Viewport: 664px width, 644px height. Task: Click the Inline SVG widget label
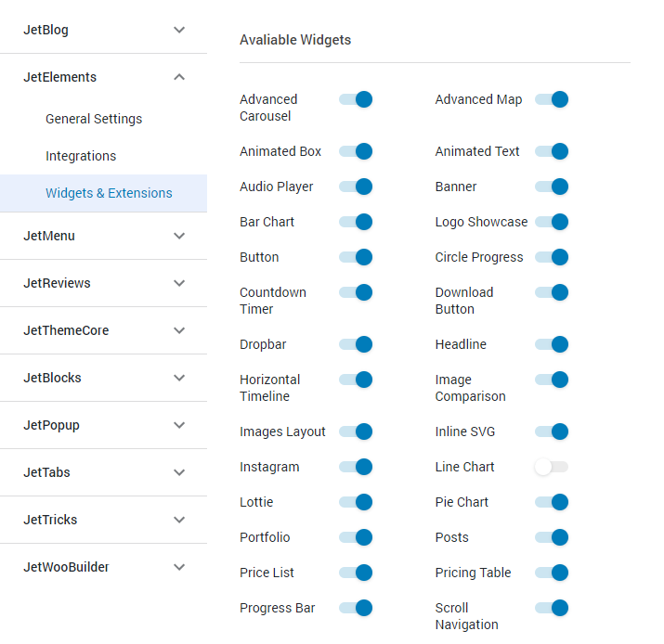(x=465, y=431)
